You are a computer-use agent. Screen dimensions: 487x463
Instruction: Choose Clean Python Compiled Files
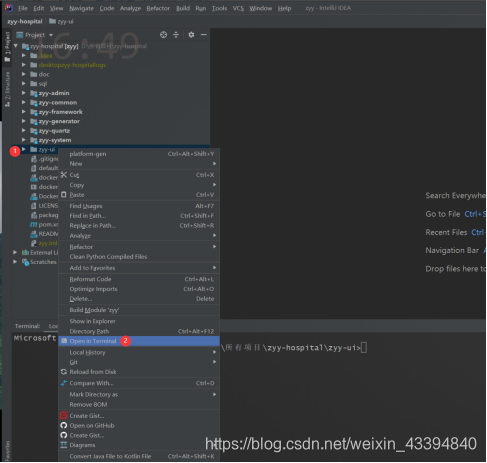(x=139, y=257)
